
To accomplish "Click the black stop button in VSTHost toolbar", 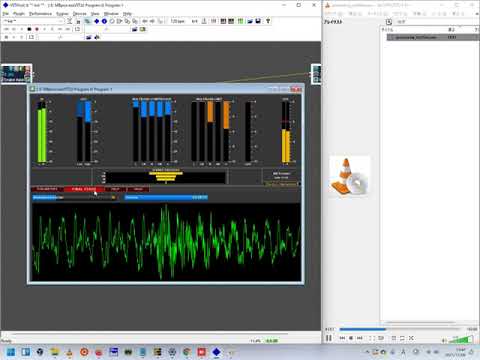I will 29,29.
